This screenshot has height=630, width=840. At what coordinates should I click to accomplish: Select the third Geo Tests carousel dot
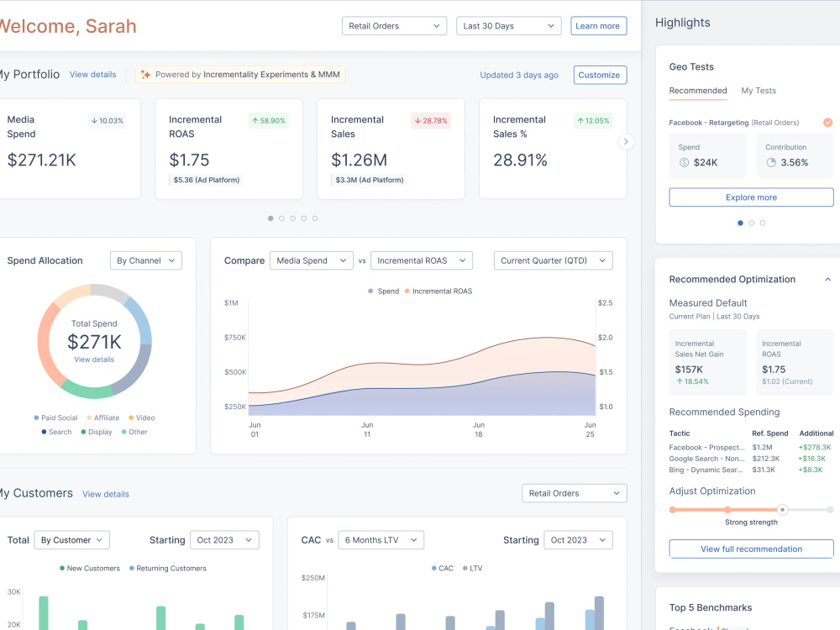763,223
